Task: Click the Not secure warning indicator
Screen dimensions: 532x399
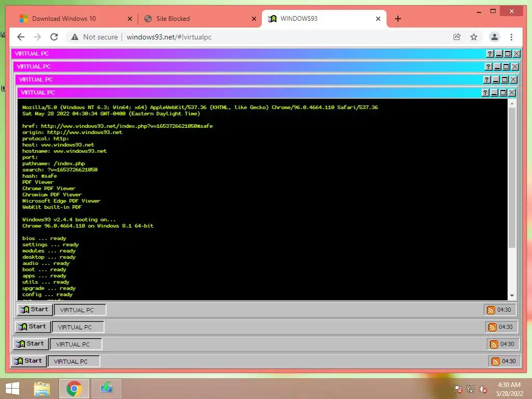Action: pos(95,37)
